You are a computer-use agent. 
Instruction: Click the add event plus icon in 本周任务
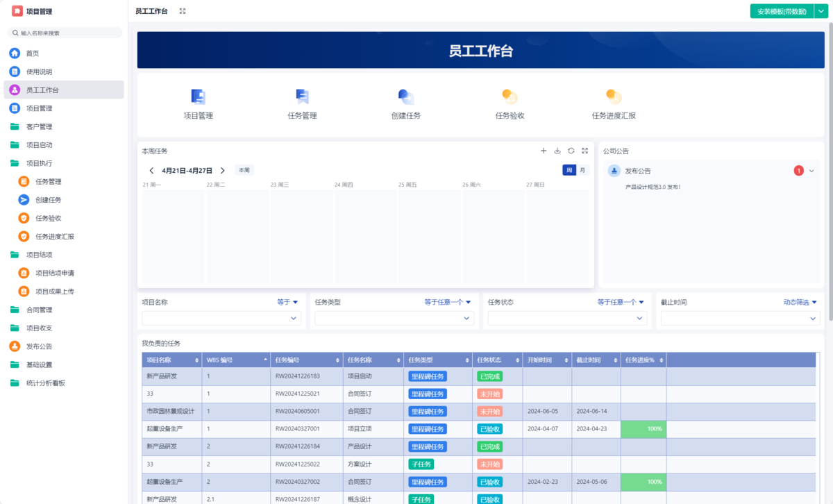544,151
